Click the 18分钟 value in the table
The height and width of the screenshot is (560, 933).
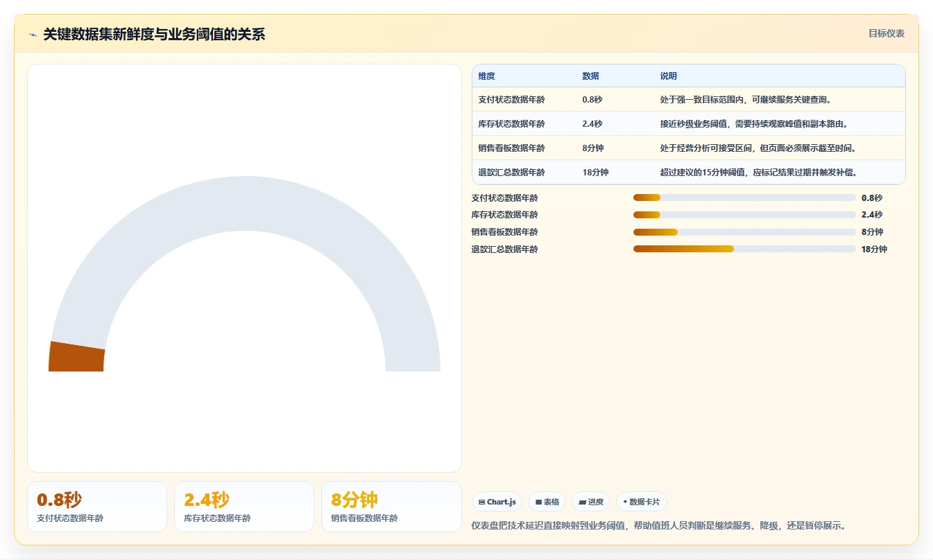[x=595, y=173]
